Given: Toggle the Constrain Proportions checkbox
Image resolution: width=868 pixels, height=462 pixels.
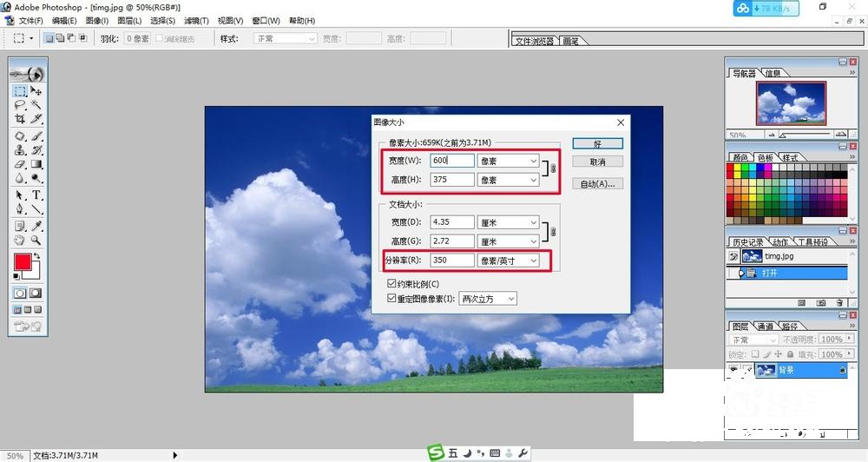Looking at the screenshot, I should [x=391, y=284].
